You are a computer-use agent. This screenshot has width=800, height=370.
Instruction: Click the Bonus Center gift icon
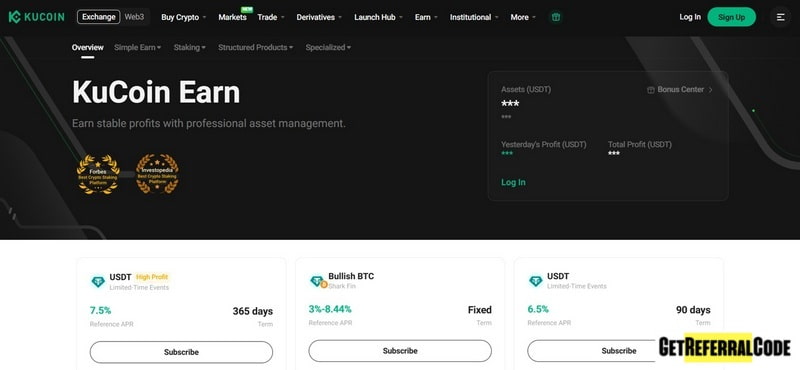[x=651, y=90]
